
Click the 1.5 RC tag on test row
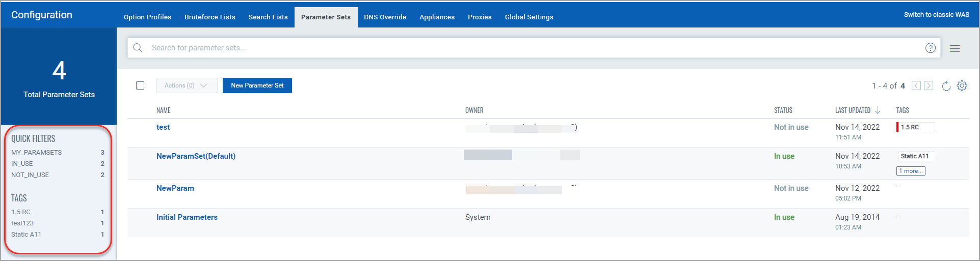915,127
